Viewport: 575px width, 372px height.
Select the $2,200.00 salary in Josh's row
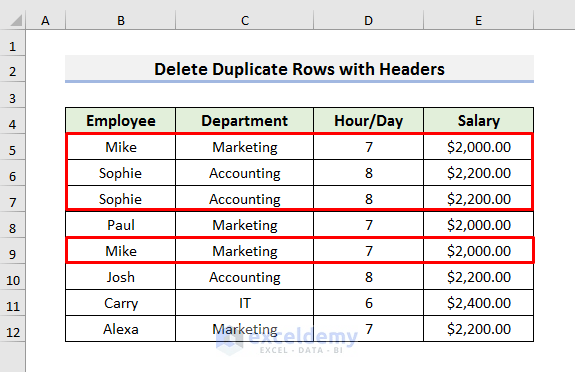(479, 277)
